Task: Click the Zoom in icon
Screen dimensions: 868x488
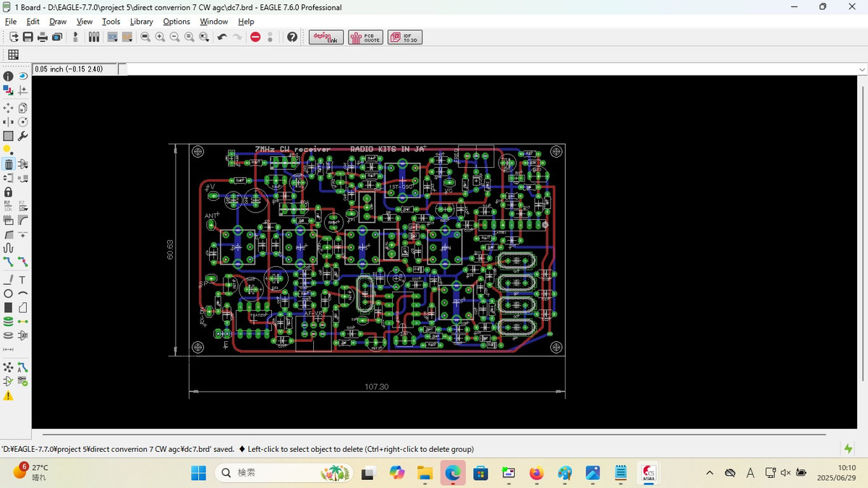Action: tap(160, 37)
